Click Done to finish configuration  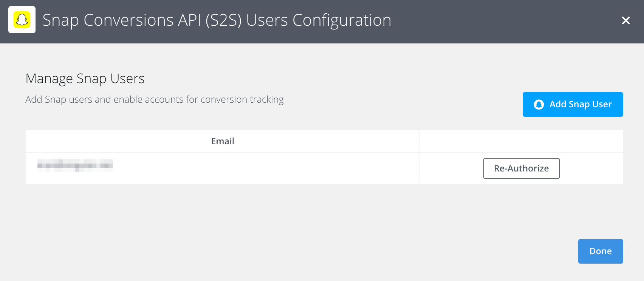tap(600, 251)
